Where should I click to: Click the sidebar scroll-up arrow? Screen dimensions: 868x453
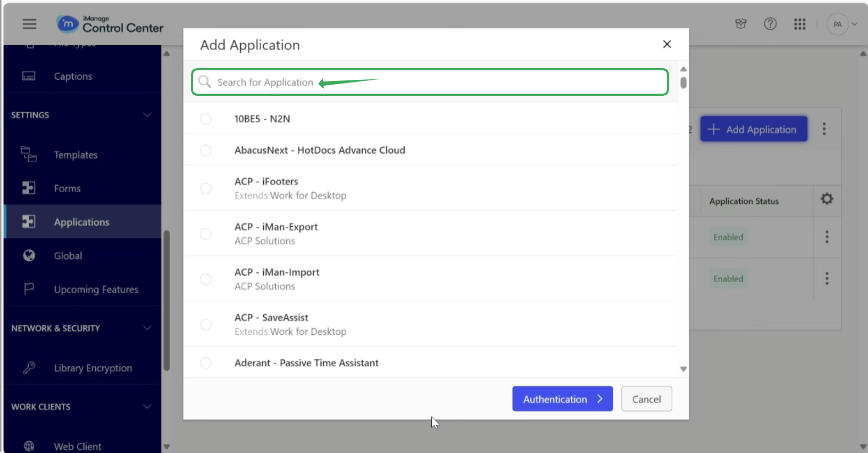[x=166, y=54]
